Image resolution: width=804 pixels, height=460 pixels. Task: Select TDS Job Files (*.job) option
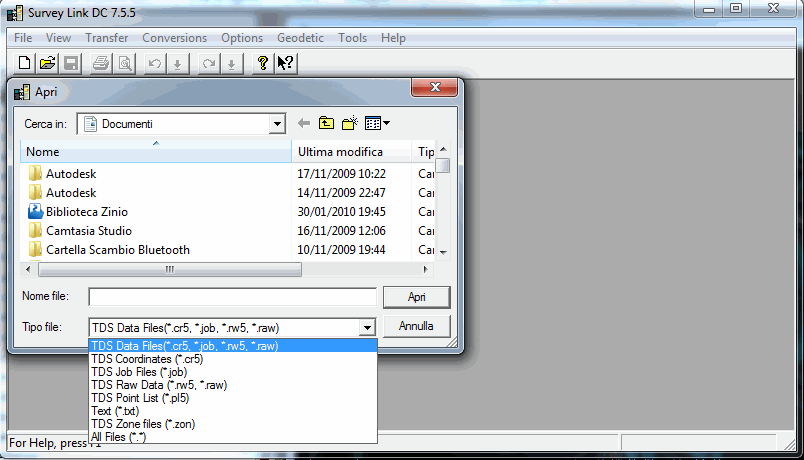click(233, 372)
